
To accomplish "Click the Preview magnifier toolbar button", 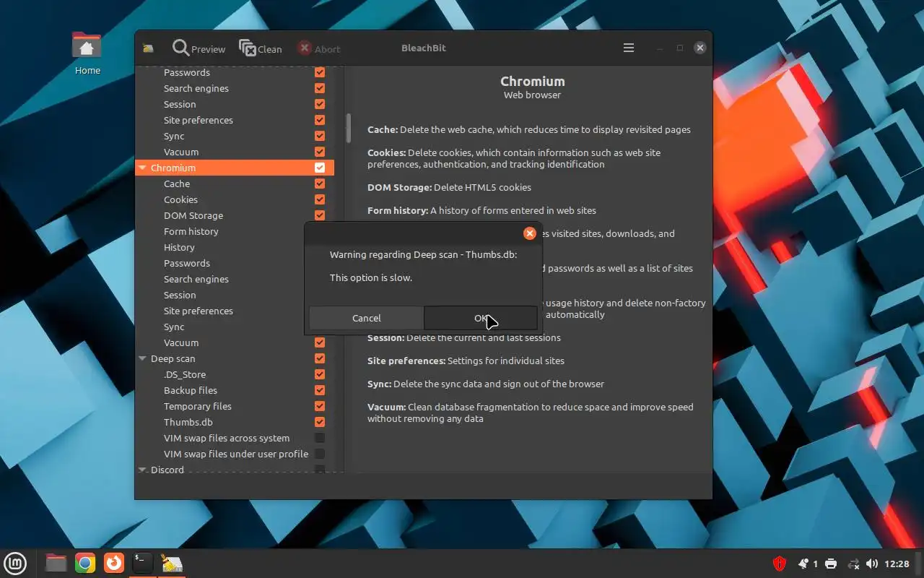I will 199,48.
